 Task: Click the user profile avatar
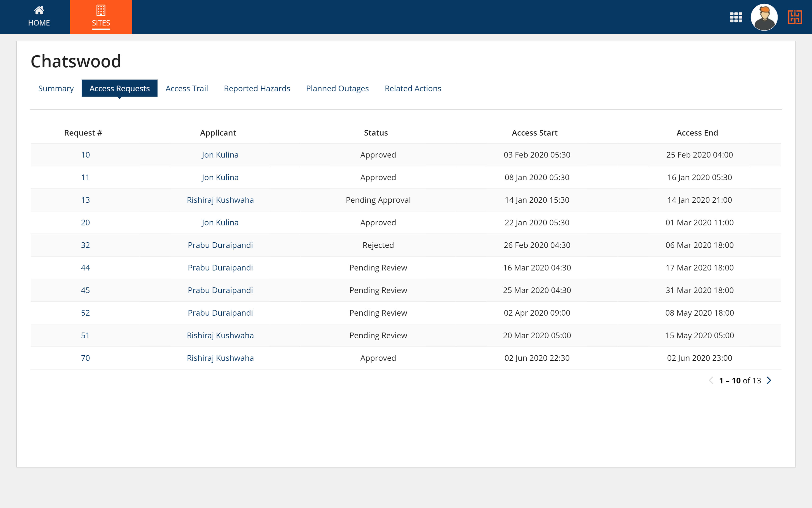click(764, 17)
